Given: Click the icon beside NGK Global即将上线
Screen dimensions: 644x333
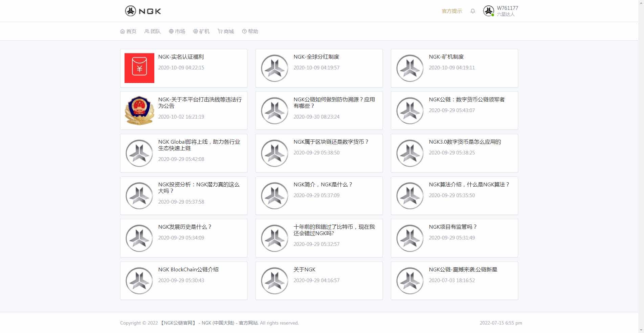Looking at the screenshot, I should (139, 153).
